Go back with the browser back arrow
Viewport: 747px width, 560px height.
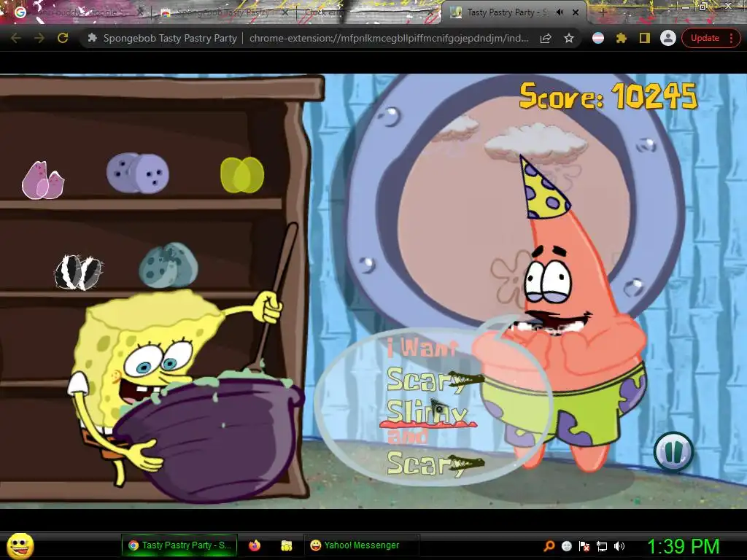coord(16,38)
